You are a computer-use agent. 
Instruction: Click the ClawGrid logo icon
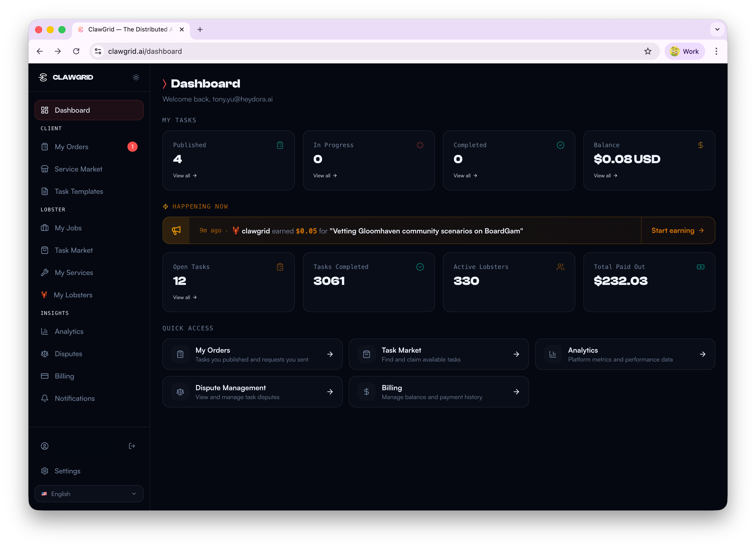coord(43,77)
